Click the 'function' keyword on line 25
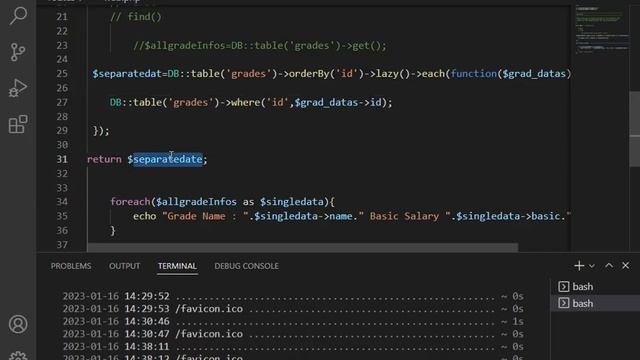Viewport: 640px width, 360px height. coord(473,74)
